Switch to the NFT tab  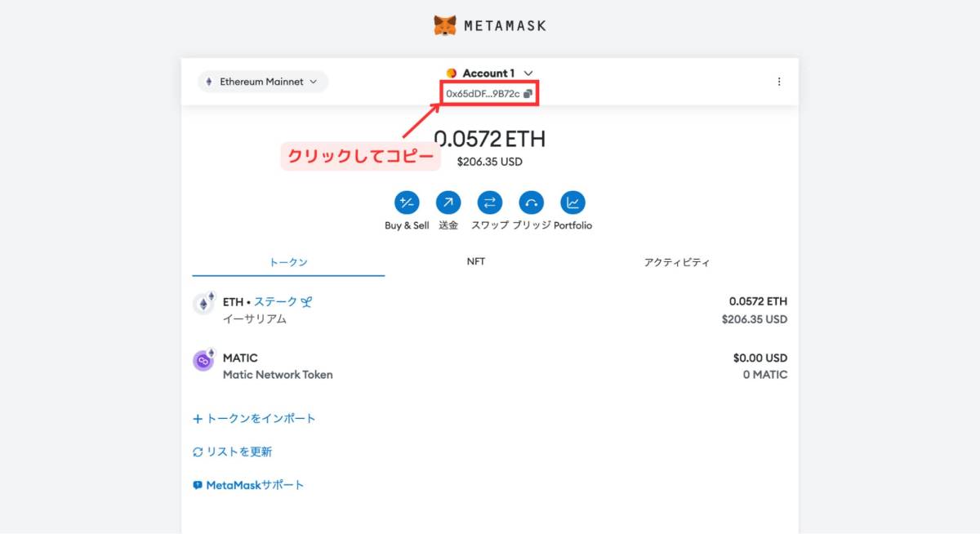point(476,261)
